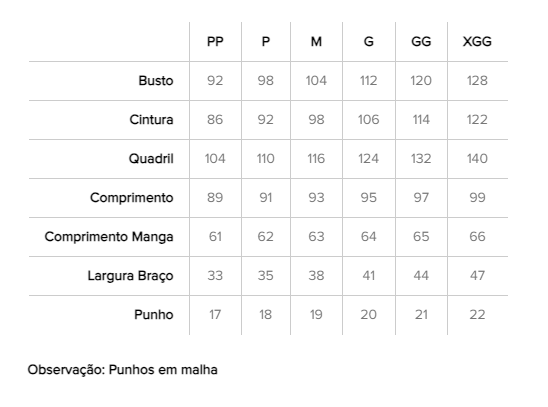The width and height of the screenshot is (548, 407).
Task: Click the Largura Braço row label
Action: point(130,276)
